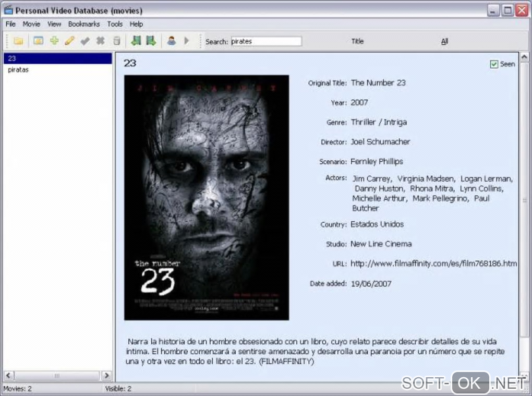Add a new movie with the green plus

pyautogui.click(x=54, y=41)
